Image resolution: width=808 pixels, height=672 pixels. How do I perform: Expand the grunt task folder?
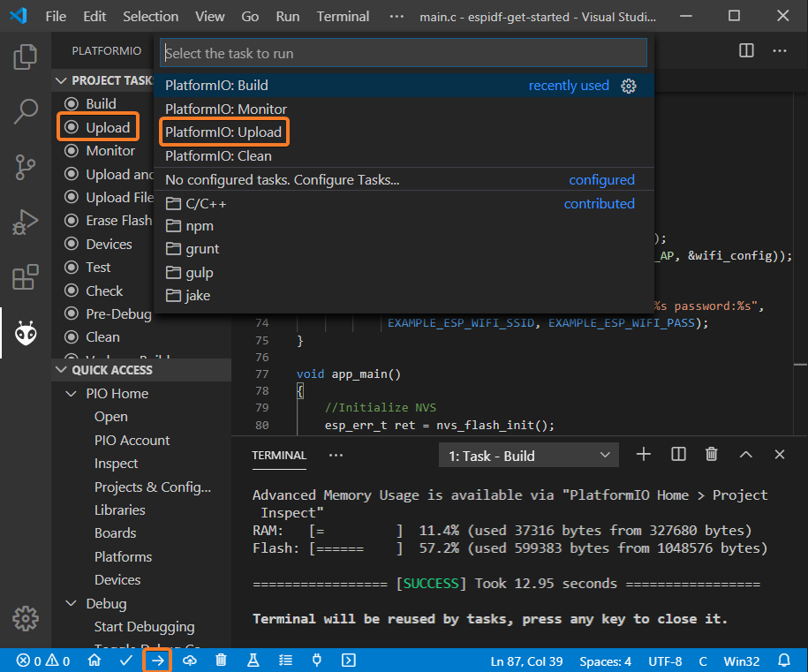(404, 249)
